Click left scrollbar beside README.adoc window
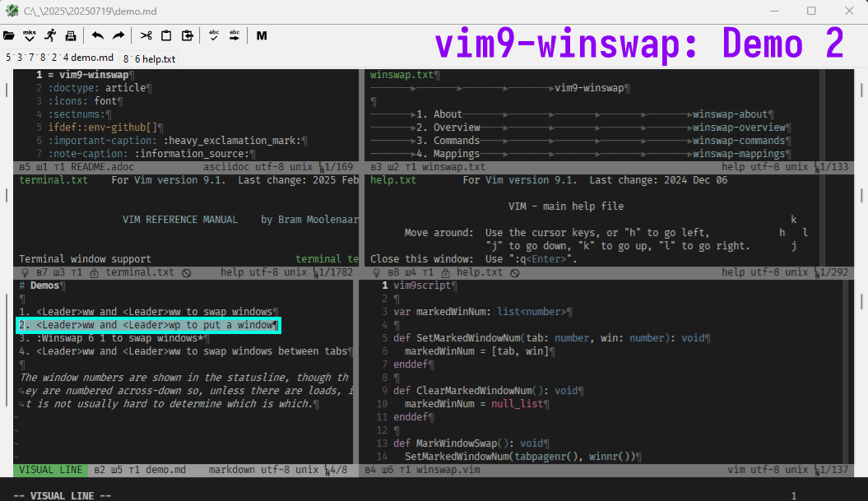The width and height of the screenshot is (868, 501). (x=6, y=90)
